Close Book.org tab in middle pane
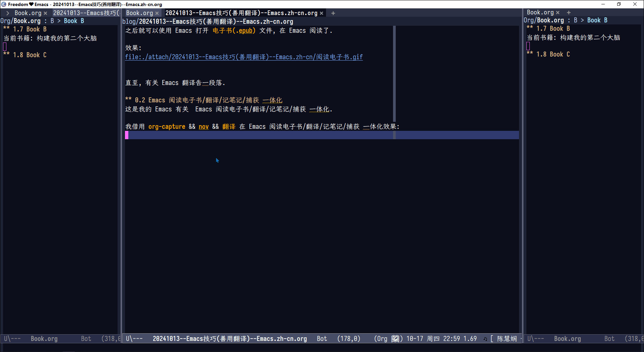This screenshot has width=644, height=352. coord(157,13)
